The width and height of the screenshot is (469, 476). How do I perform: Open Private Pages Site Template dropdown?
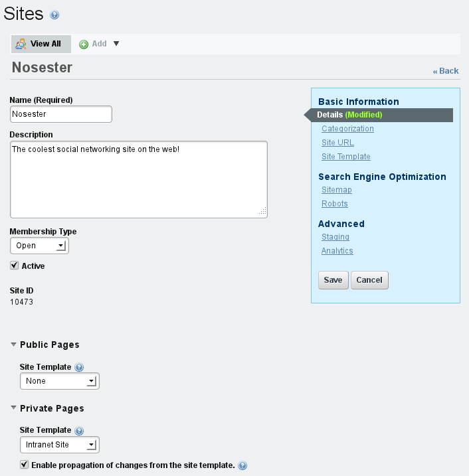point(60,445)
